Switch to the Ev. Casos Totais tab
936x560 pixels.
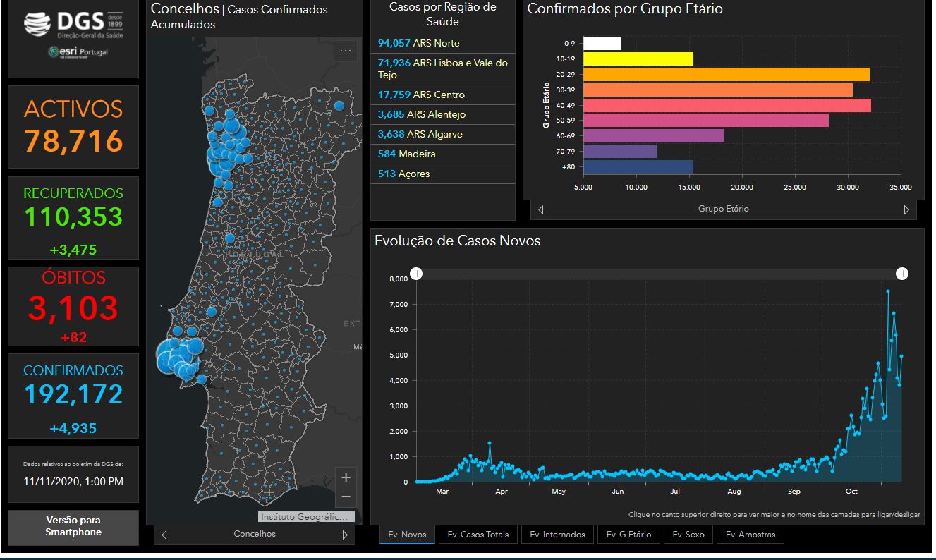(478, 535)
